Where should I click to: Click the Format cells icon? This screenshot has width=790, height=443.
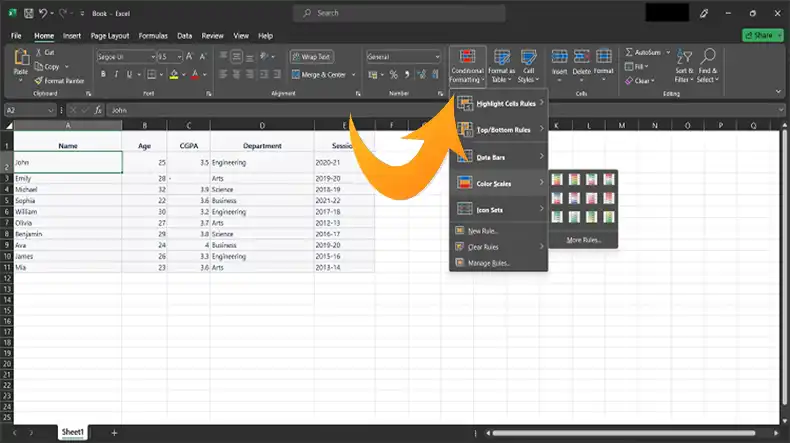coord(604,56)
